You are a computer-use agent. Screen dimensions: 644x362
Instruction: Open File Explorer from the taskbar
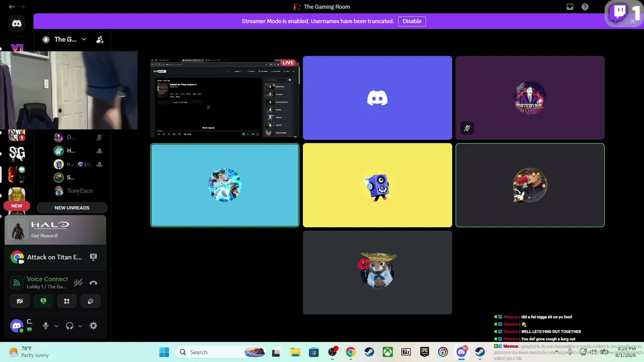pos(295,352)
